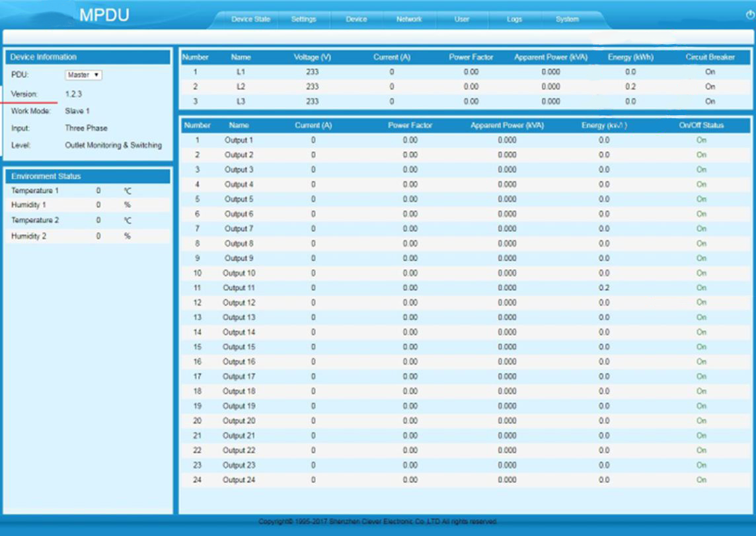Toggle the On status for Output 24
Image resolution: width=756 pixels, height=536 pixels.
click(x=701, y=480)
